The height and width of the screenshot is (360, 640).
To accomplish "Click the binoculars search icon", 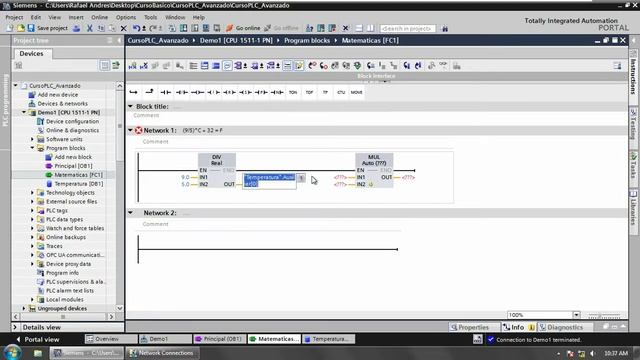I will (445, 29).
